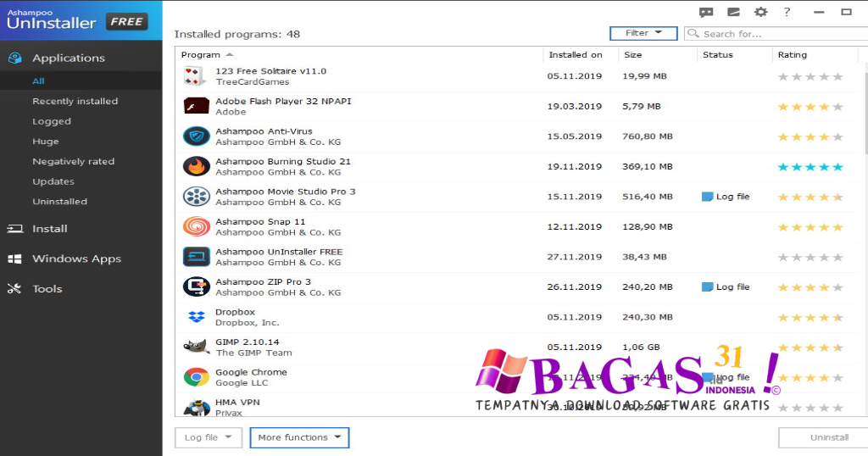The width and height of the screenshot is (868, 456).
Task: Show Recently installed programs
Action: [x=75, y=101]
